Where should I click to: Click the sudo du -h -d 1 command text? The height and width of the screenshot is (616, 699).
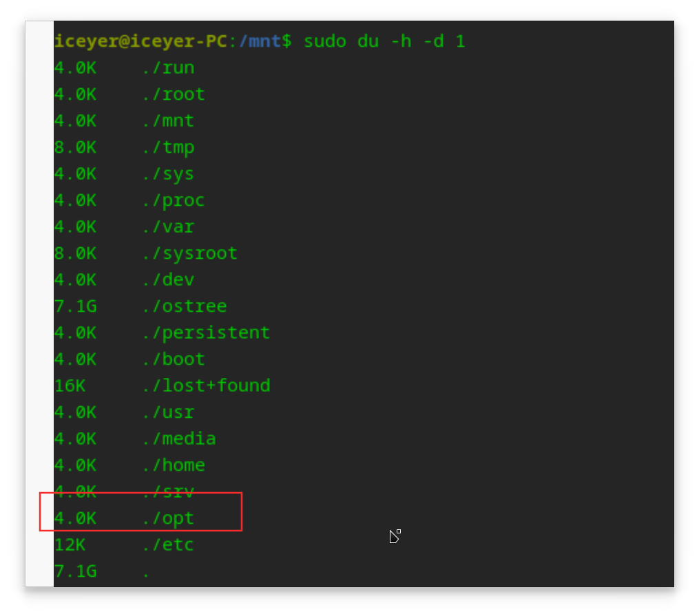coord(384,41)
